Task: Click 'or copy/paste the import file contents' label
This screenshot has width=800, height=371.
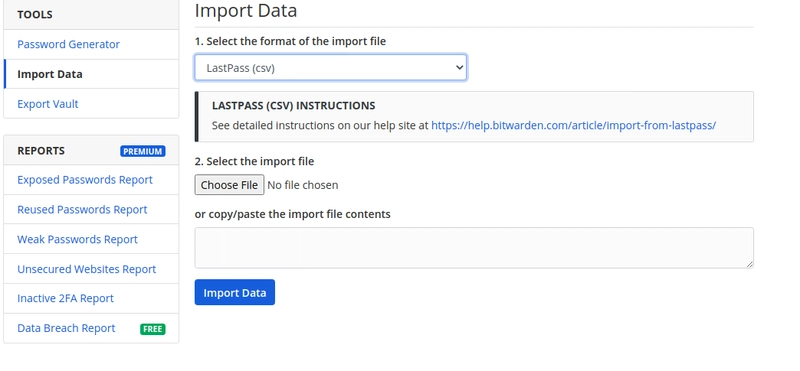Action: (292, 214)
